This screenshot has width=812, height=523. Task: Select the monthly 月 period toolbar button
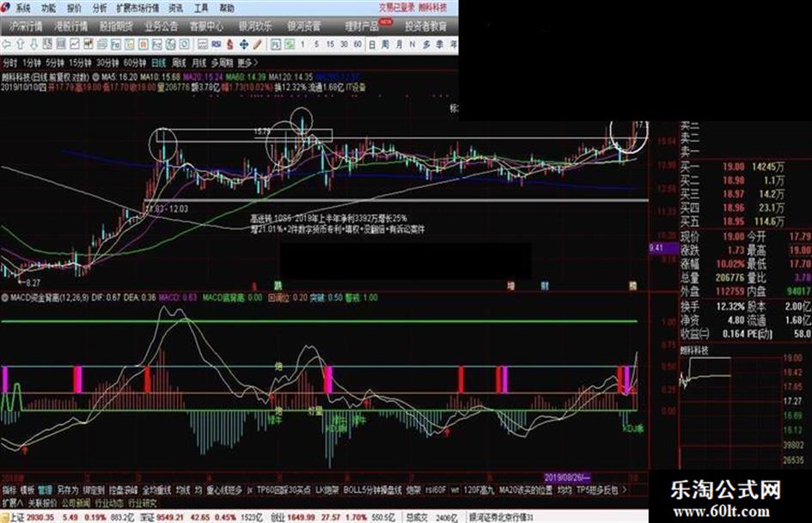399,45
